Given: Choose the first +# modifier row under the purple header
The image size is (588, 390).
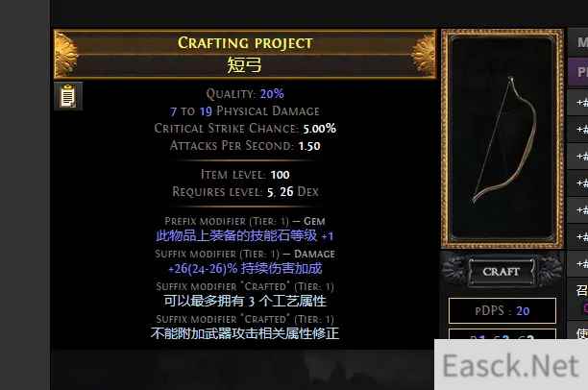Looking at the screenshot, I should (577, 103).
